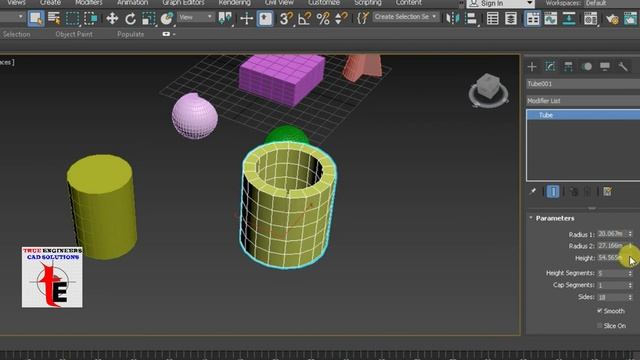
Task: Switch to the Hierarchy command panel tab
Action: [568, 67]
